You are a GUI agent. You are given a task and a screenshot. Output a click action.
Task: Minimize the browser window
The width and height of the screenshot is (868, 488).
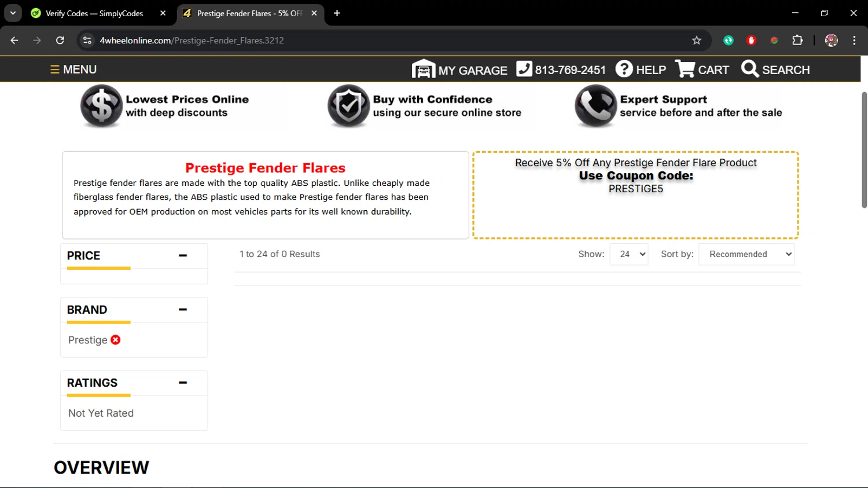[795, 13]
